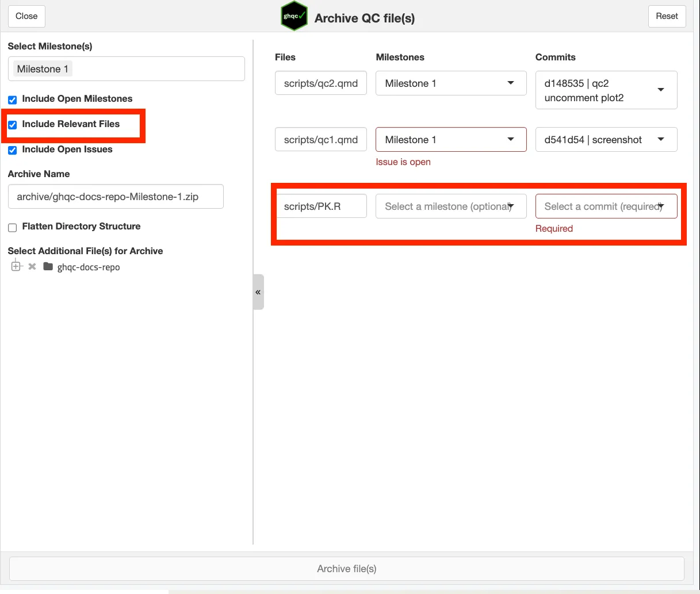Click the ghqc hexagon logo icon
700x594 pixels.
294,17
